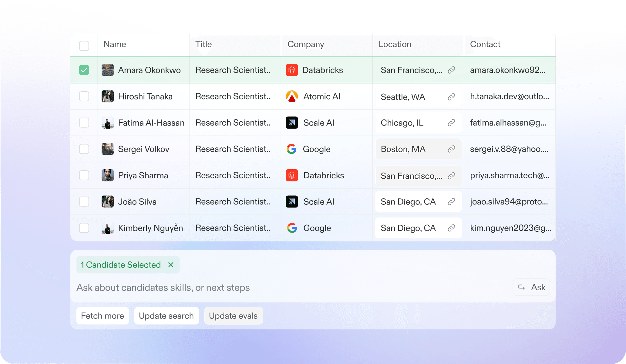Click Atomic AI company logo

292,96
